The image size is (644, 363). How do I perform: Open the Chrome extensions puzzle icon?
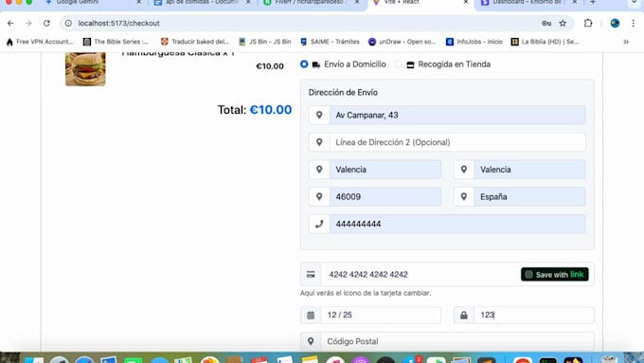(x=588, y=23)
